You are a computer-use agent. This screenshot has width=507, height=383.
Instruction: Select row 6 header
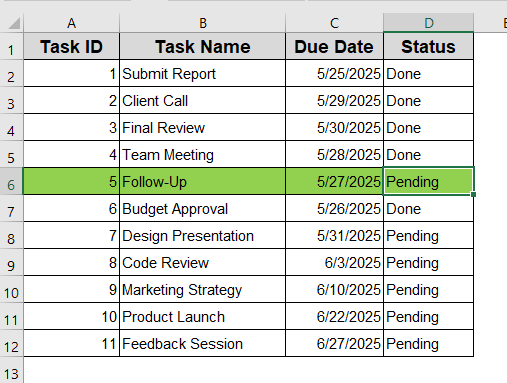11,181
